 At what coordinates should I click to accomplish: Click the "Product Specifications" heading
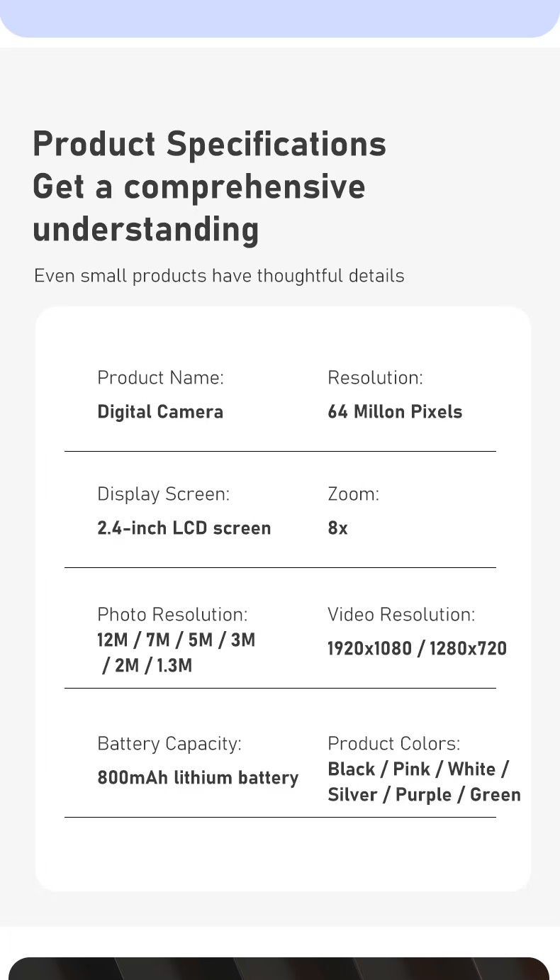pyautogui.click(x=209, y=144)
